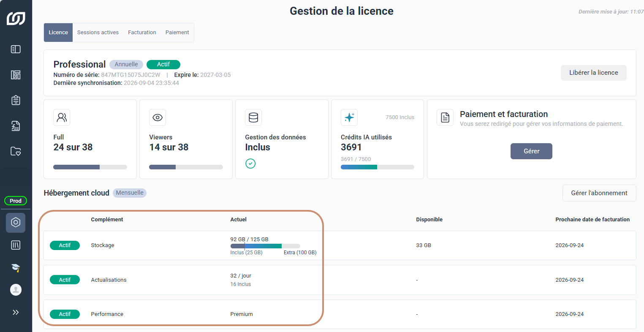Click the Full users icon
Viewport: 644px width, 332px height.
[62, 117]
